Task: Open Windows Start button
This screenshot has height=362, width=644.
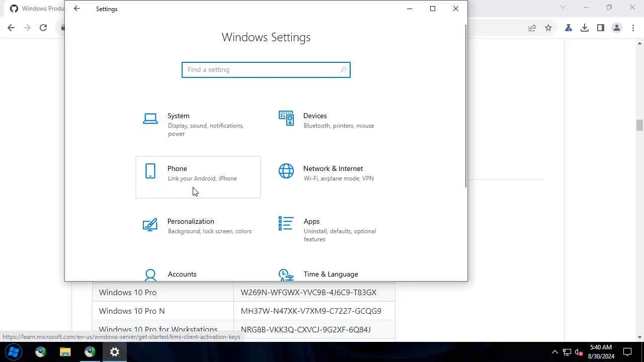Action: click(x=14, y=352)
